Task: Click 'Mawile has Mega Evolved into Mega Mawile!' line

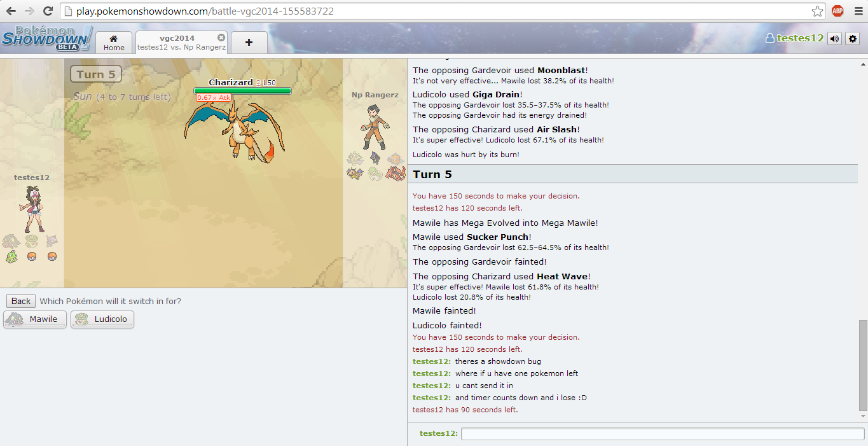Action: pyautogui.click(x=506, y=223)
